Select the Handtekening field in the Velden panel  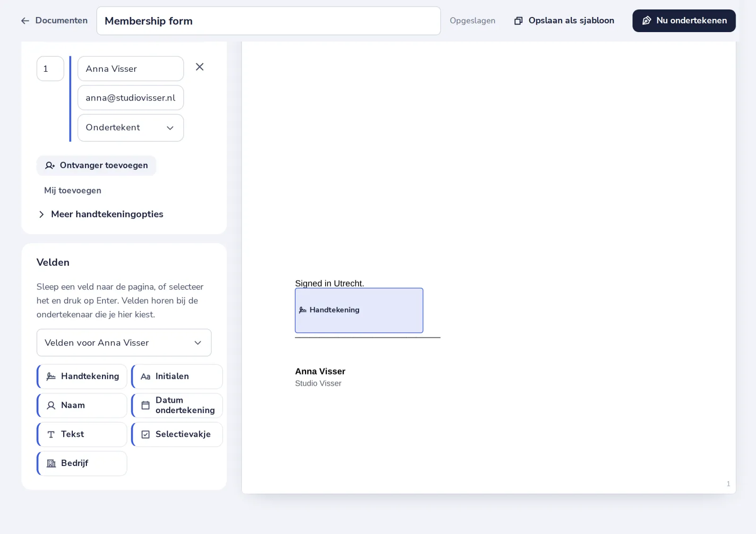pyautogui.click(x=82, y=376)
